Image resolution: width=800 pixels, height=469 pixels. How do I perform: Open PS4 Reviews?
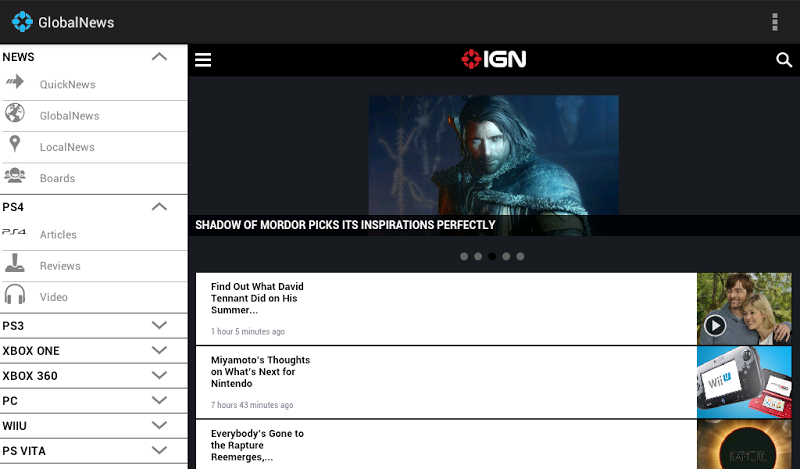[94, 266]
